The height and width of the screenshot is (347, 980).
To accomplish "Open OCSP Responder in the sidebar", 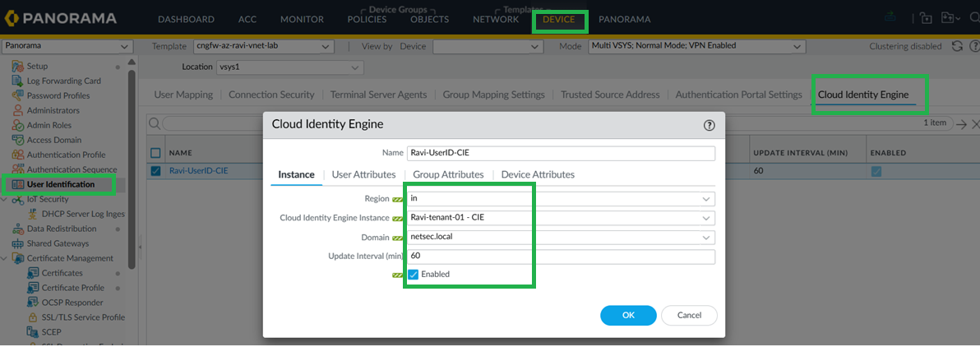I will 71,303.
